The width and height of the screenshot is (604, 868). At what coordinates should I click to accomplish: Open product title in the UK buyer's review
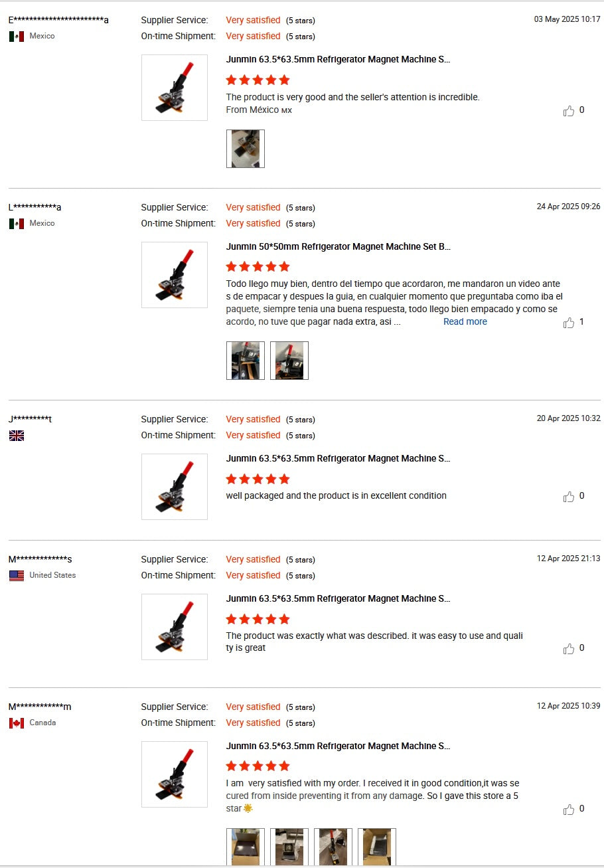pyautogui.click(x=338, y=458)
